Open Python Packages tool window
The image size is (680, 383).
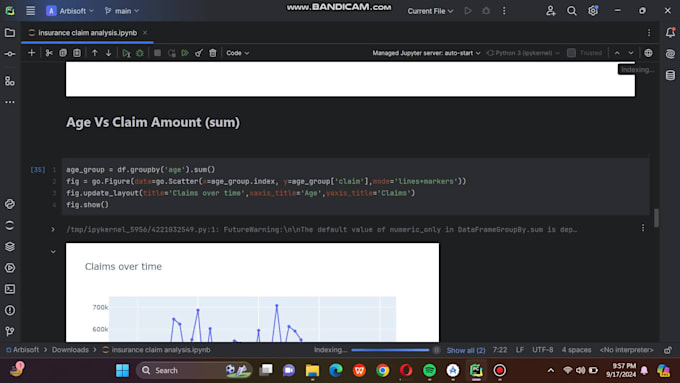10,246
